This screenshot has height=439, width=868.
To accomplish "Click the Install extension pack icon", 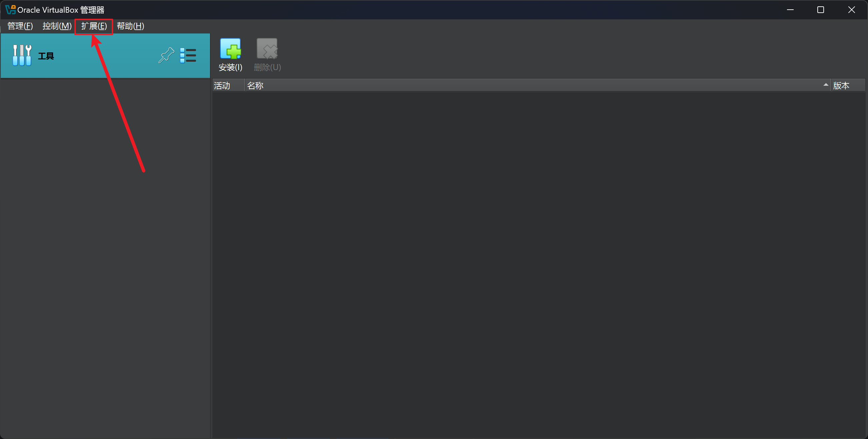I will (230, 49).
